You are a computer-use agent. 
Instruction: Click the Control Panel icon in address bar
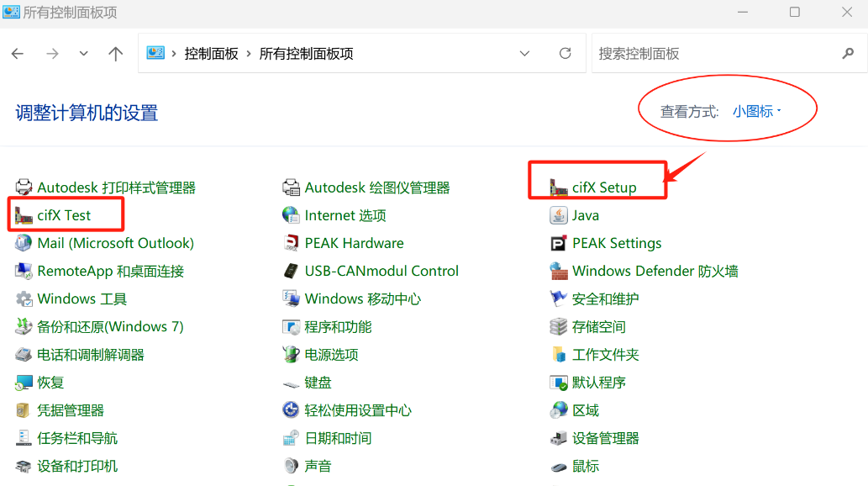pyautogui.click(x=155, y=53)
